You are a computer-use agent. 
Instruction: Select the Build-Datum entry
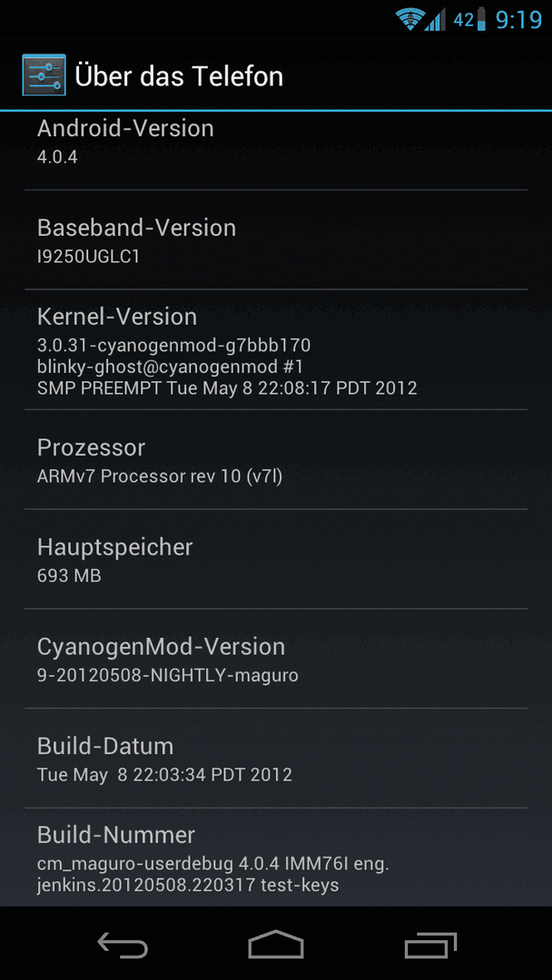coord(276,758)
